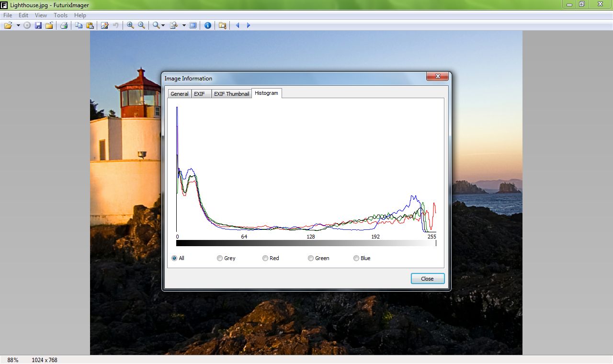613x364 pixels.
Task: Switch to the EXIF Thumbnail tab
Action: coord(231,94)
